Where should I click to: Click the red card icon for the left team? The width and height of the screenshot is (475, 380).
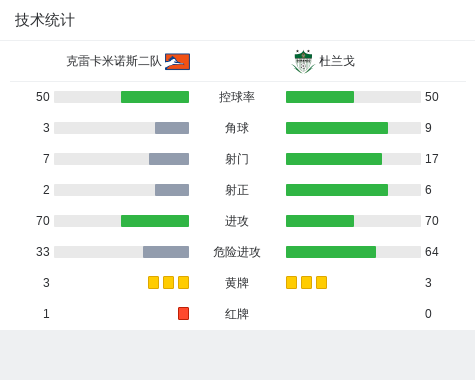pyautogui.click(x=183, y=313)
